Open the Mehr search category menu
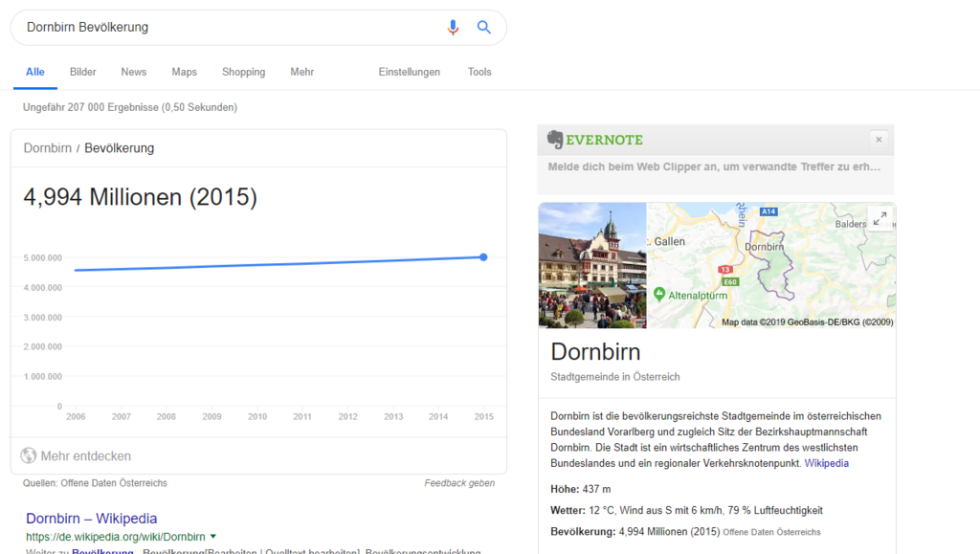 (301, 72)
